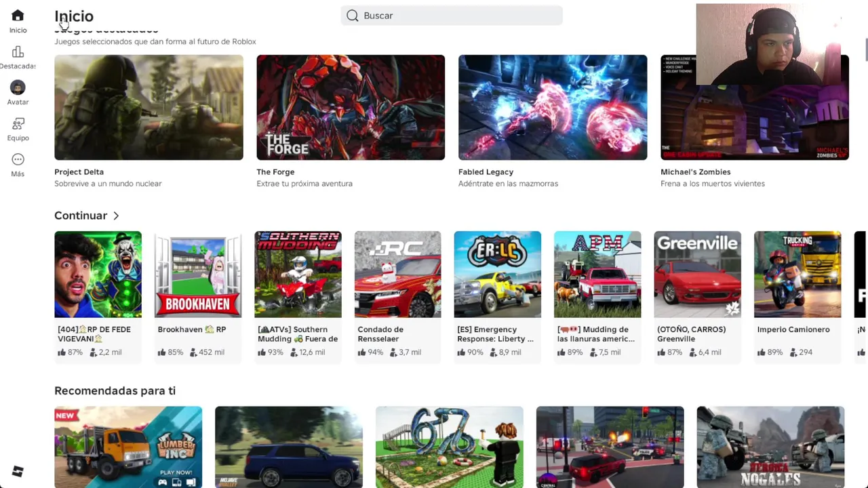This screenshot has width=868, height=488.
Task: Open Heroica Nogales recommended thumbnail
Action: pos(770,447)
